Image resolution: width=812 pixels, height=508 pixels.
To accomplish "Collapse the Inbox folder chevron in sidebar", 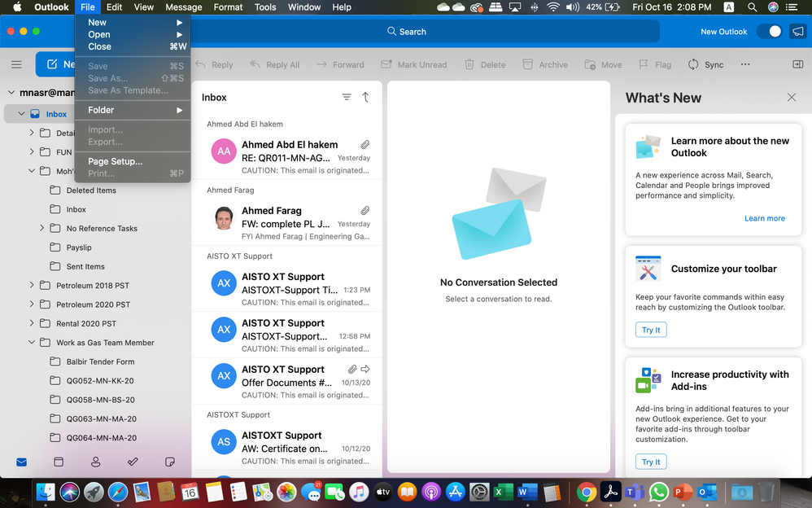I will [21, 114].
